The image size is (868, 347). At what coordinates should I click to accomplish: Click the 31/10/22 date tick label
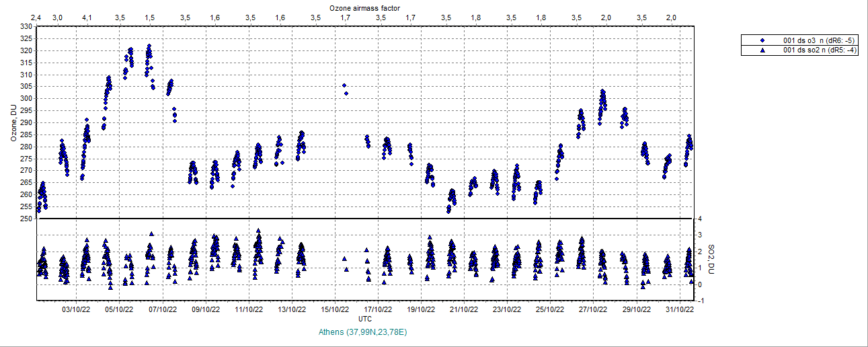[x=680, y=310]
